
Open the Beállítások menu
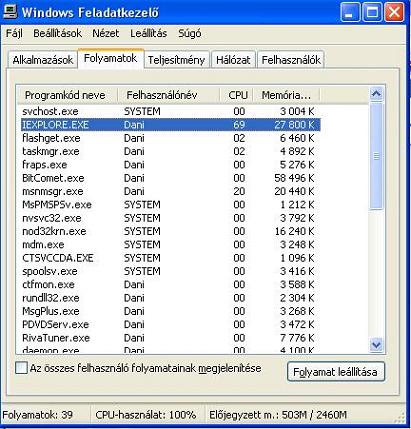point(57,33)
